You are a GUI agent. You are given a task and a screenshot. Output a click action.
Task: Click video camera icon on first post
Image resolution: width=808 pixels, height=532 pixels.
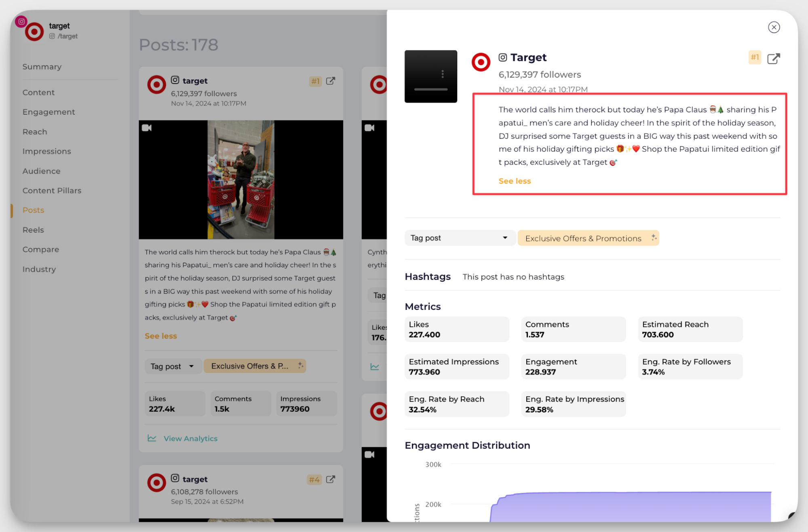click(147, 128)
